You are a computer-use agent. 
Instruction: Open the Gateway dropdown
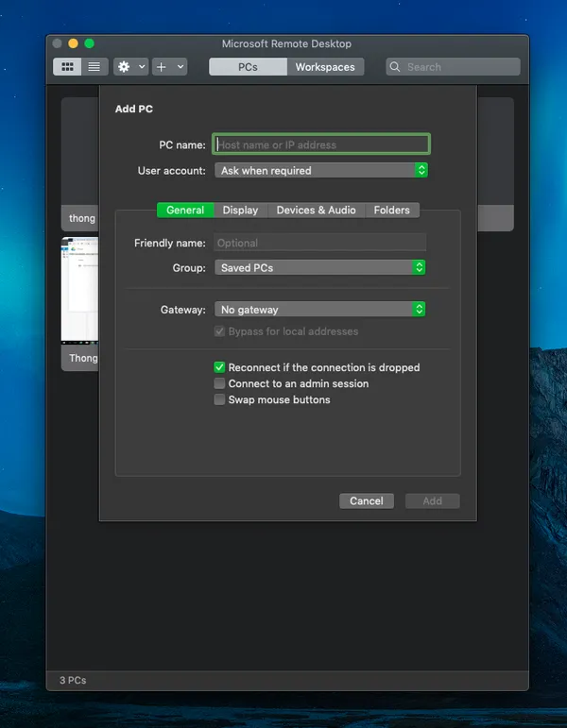(319, 309)
